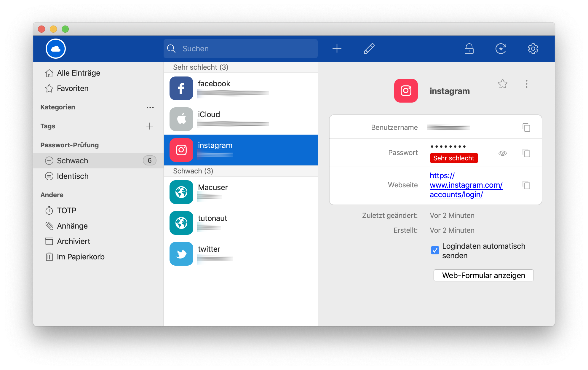Select facebook entry in list
The height and width of the screenshot is (370, 588).
click(x=241, y=88)
